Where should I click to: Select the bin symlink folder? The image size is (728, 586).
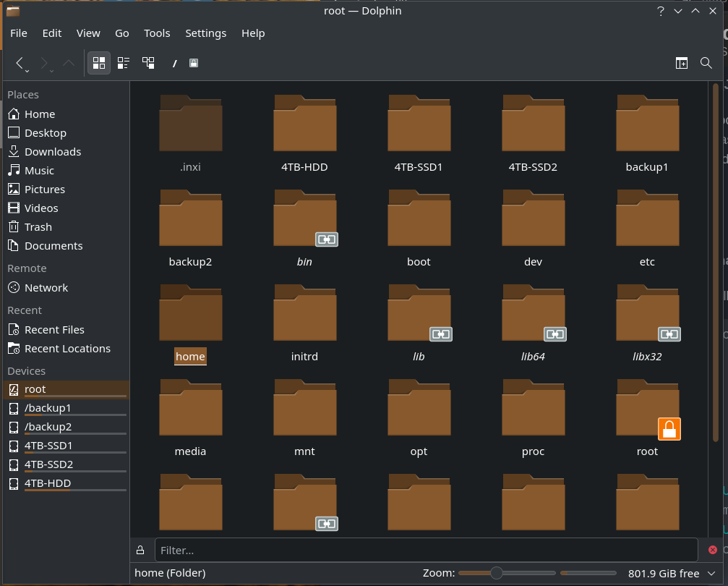[x=304, y=218]
